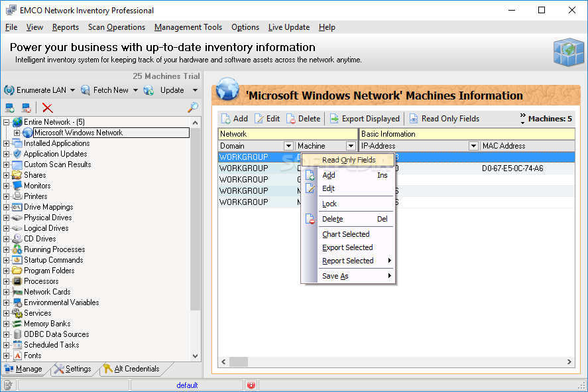Click the magnifier search icon
588x392 pixels.
pyautogui.click(x=193, y=107)
